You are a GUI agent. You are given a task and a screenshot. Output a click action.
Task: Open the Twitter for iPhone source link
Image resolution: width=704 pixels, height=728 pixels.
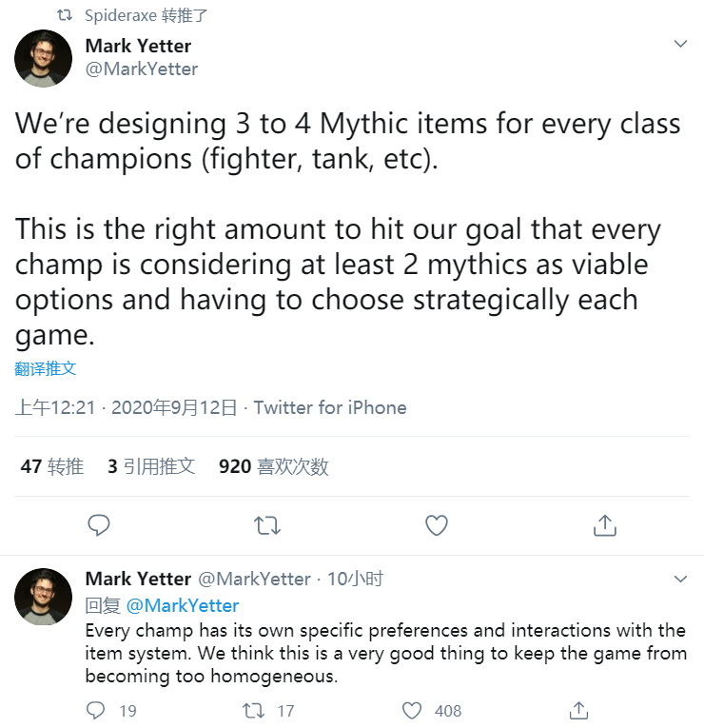click(330, 407)
